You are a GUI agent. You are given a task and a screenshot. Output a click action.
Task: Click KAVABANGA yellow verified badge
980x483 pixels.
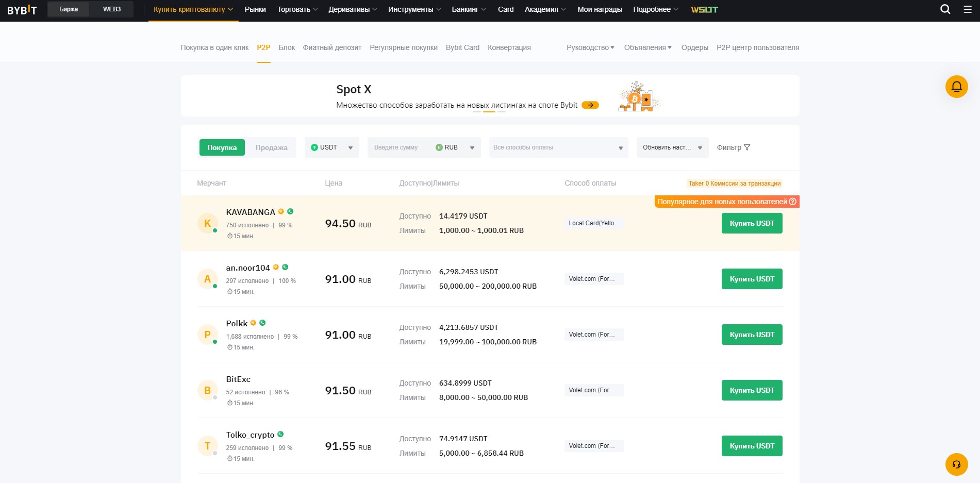pyautogui.click(x=281, y=211)
